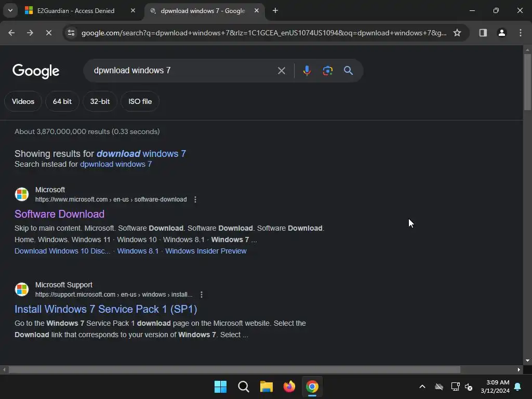The height and width of the screenshot is (399, 532).
Task: Go forward using the forward arrow
Action: [x=30, y=33]
